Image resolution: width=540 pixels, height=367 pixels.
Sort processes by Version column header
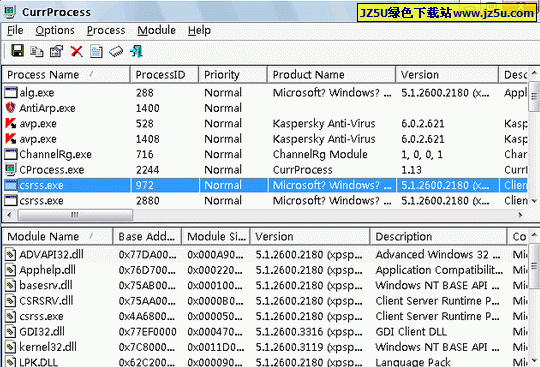447,75
